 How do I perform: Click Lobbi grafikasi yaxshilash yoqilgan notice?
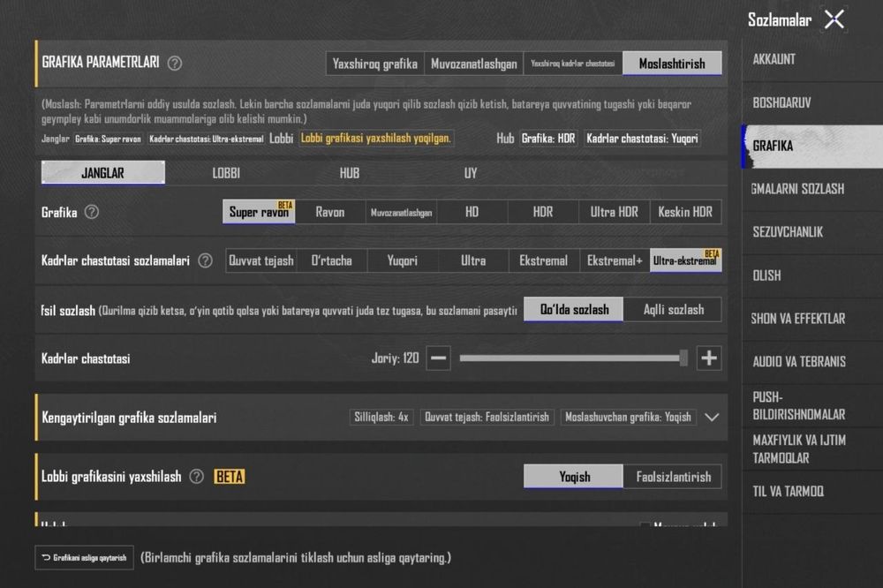coord(375,138)
